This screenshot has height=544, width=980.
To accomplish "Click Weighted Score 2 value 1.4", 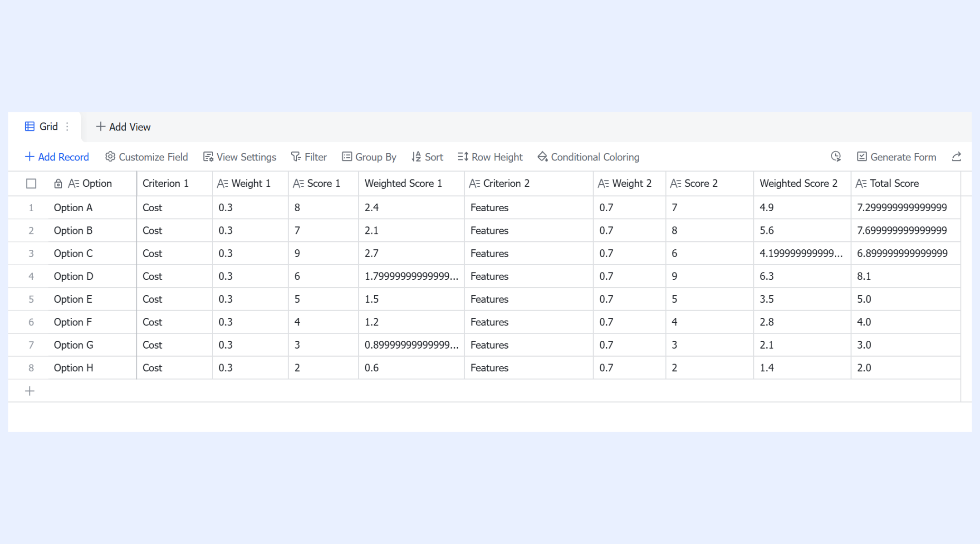I will coord(802,368).
